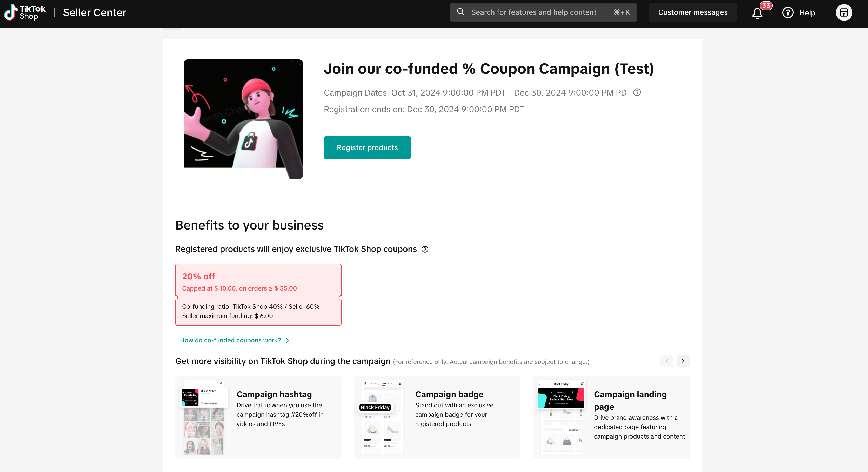This screenshot has width=868, height=472.
Task: Click the campaign banner image
Action: 243,119
